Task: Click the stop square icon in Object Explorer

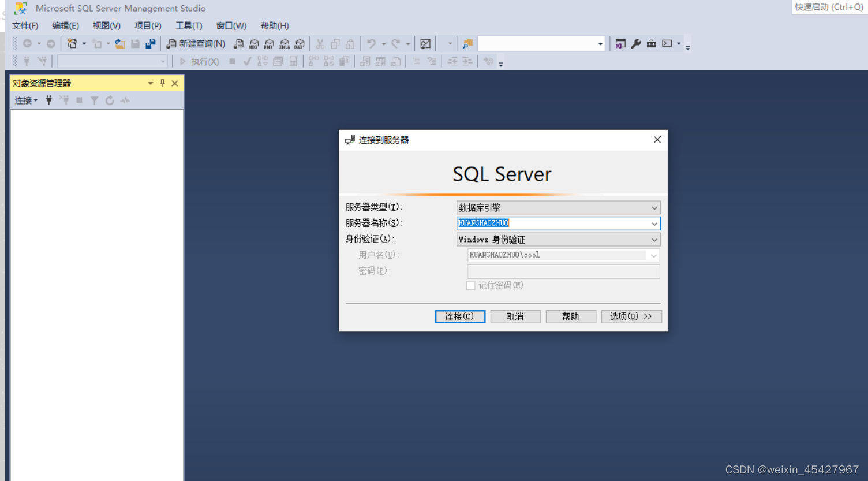Action: click(79, 100)
